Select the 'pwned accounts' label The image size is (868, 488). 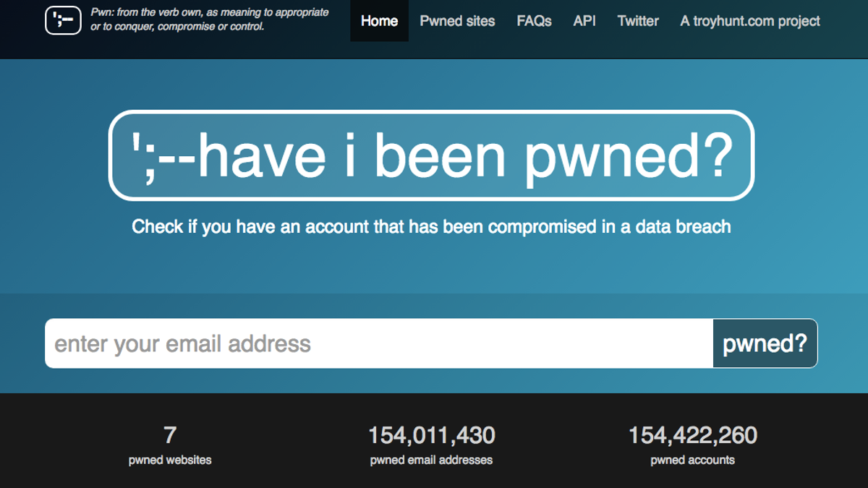click(x=693, y=460)
